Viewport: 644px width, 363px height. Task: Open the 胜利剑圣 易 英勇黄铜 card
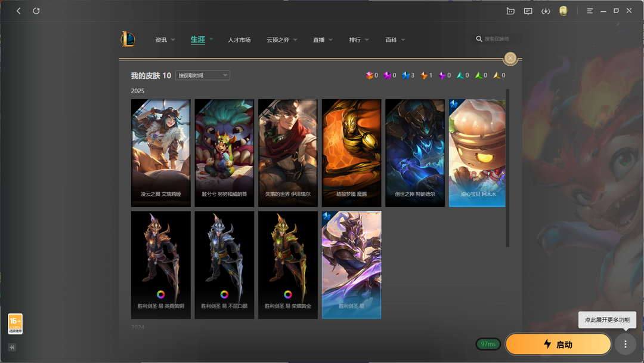click(160, 265)
